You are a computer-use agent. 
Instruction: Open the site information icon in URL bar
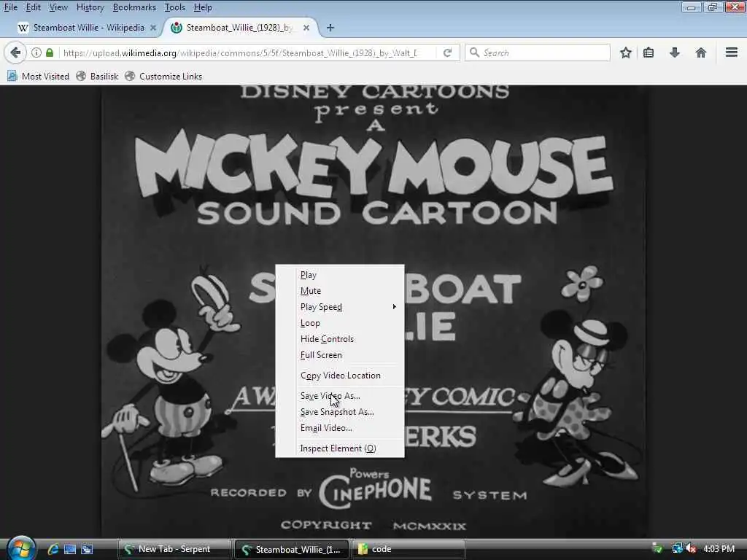click(x=36, y=52)
